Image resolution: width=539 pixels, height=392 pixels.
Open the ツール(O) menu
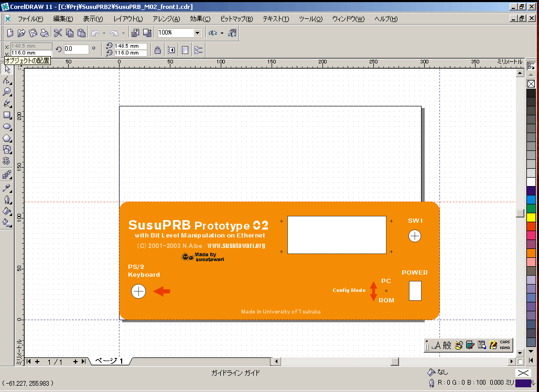pos(311,19)
